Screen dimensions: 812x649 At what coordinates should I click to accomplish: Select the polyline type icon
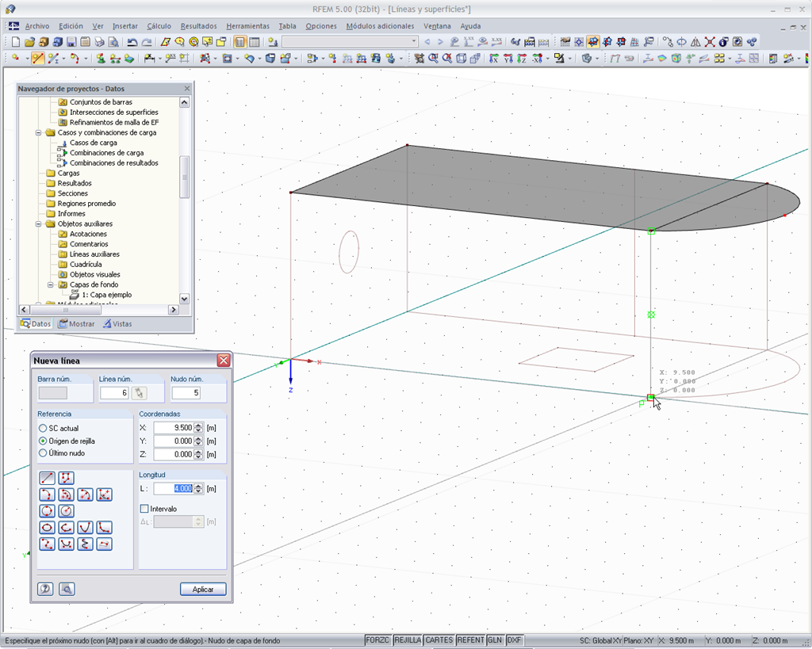tap(66, 478)
